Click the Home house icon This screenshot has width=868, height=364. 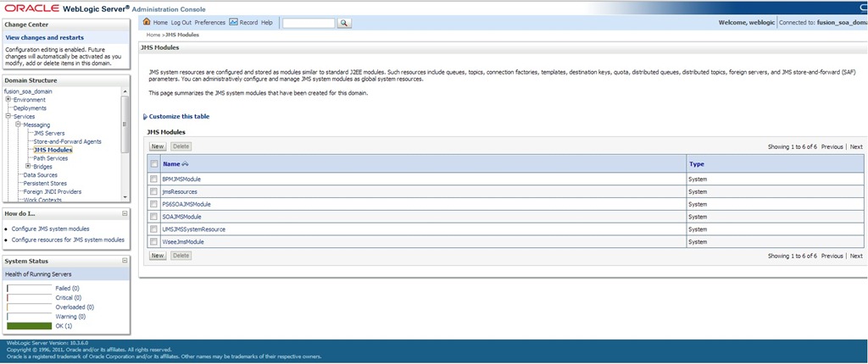tap(147, 22)
